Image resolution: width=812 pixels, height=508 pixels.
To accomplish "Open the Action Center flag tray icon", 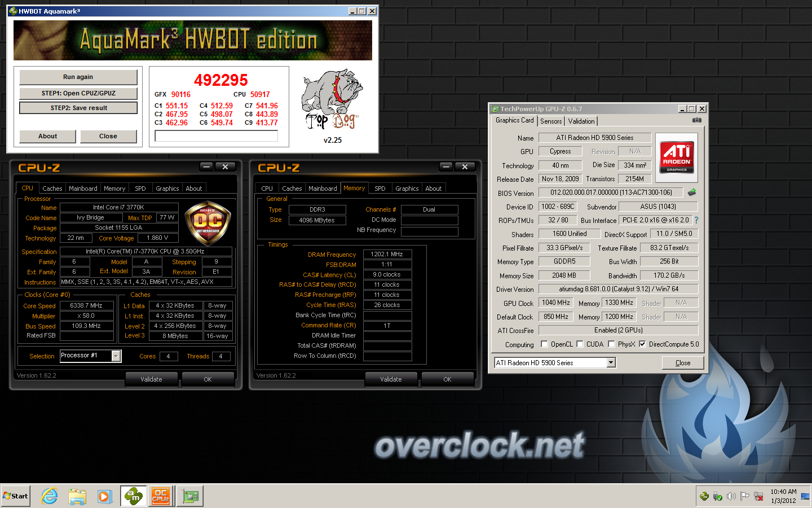I will [x=745, y=496].
